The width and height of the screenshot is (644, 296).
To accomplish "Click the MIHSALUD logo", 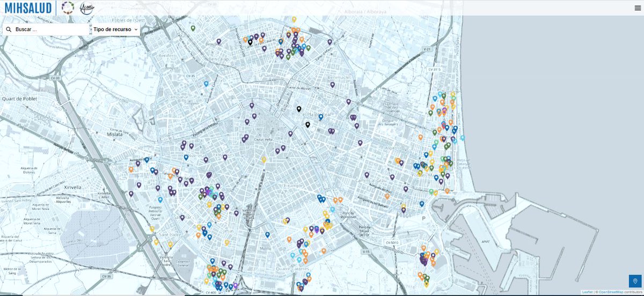I will 28,8.
